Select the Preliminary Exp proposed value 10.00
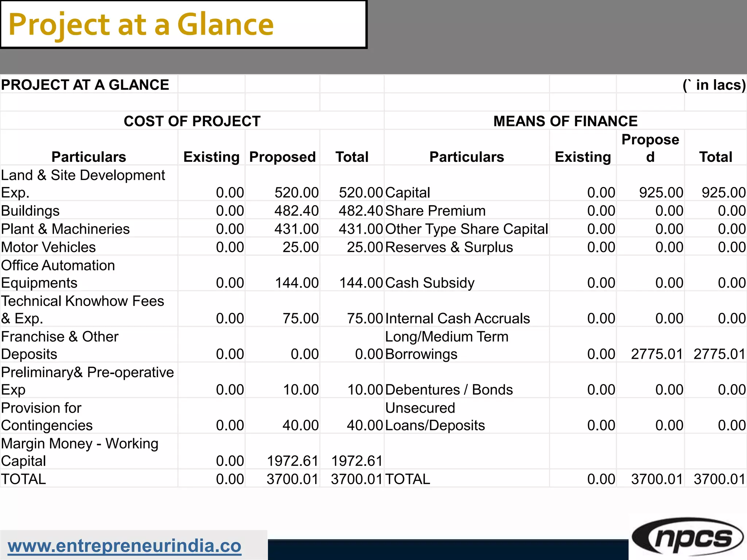Screen dimensions: 747x560 click(x=301, y=390)
